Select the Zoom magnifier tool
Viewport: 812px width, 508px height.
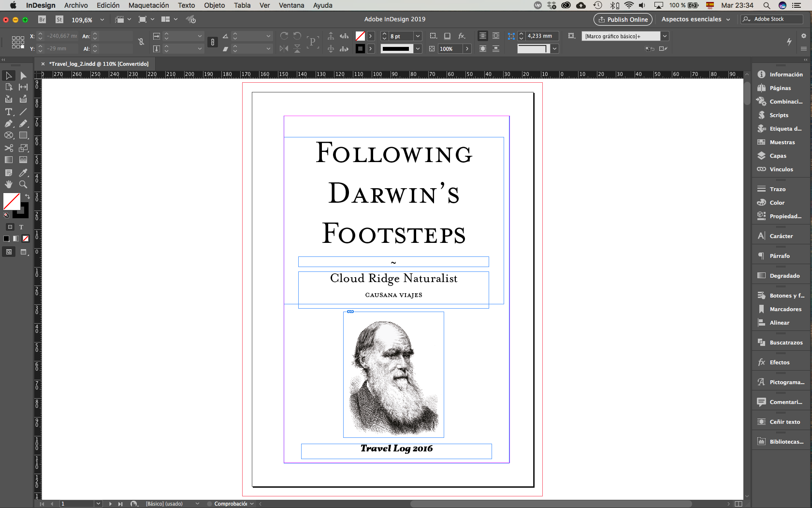tap(23, 184)
